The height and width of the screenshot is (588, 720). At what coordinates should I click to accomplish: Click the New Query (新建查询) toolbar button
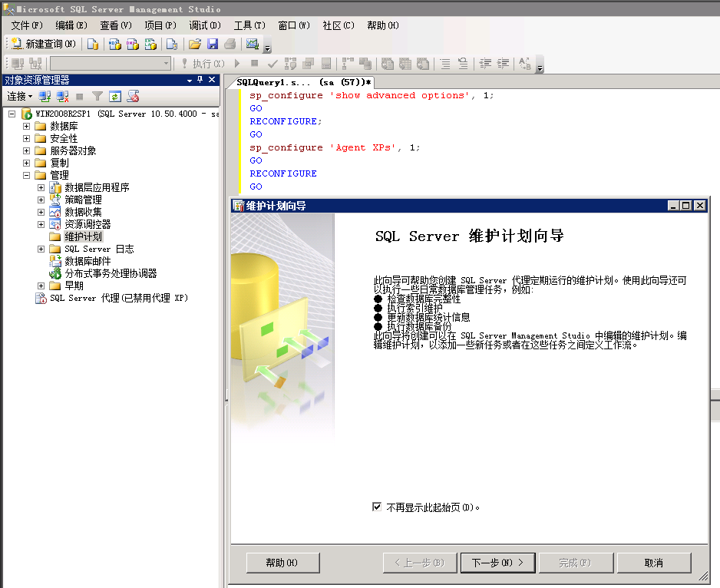pyautogui.click(x=44, y=44)
